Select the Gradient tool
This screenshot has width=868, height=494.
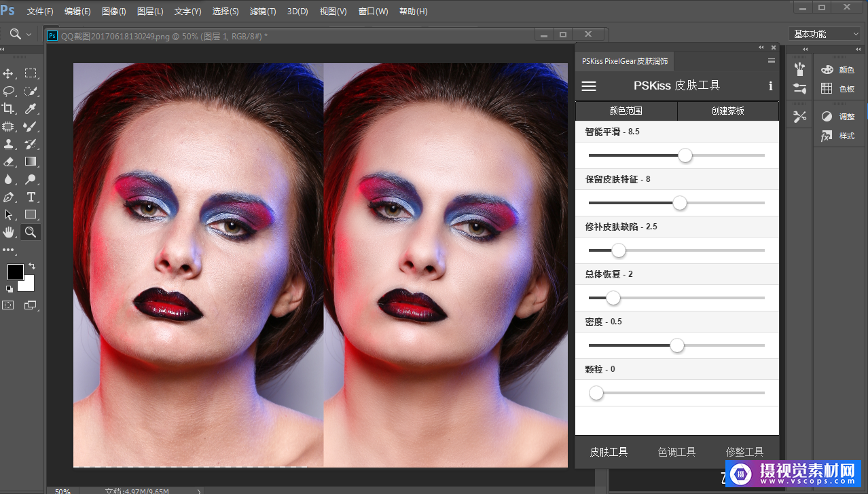click(31, 161)
